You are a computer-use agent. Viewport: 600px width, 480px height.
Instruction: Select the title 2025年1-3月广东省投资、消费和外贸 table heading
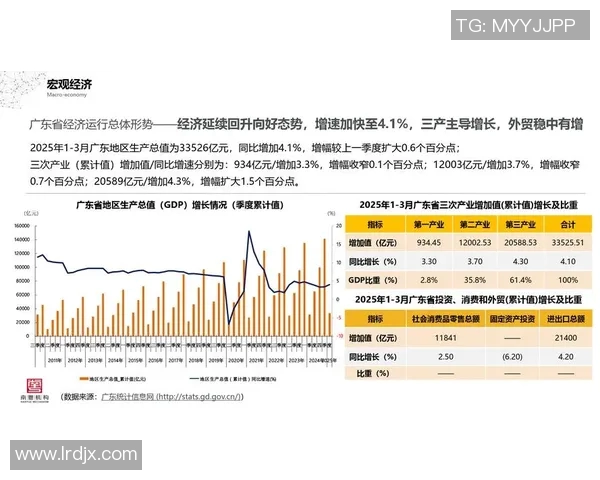468,300
